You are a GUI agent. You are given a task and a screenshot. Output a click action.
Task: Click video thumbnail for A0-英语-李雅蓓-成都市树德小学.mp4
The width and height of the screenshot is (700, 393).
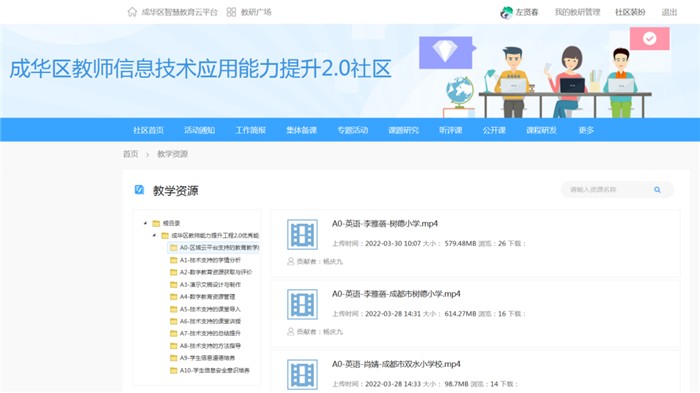(302, 305)
